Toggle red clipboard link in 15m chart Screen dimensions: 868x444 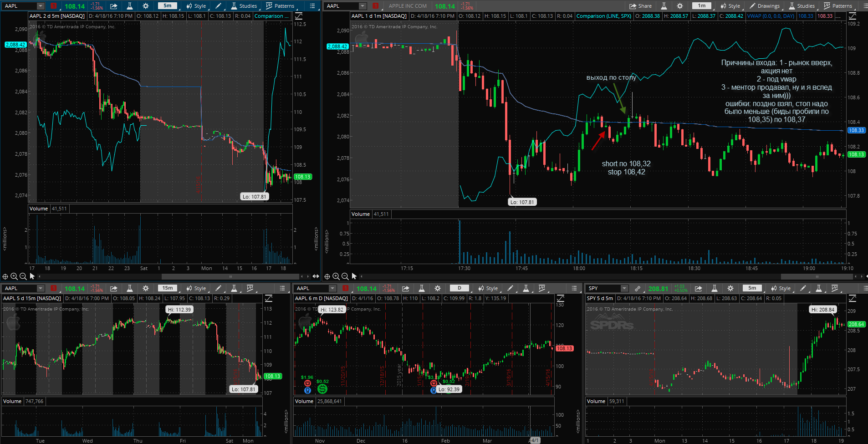click(54, 288)
